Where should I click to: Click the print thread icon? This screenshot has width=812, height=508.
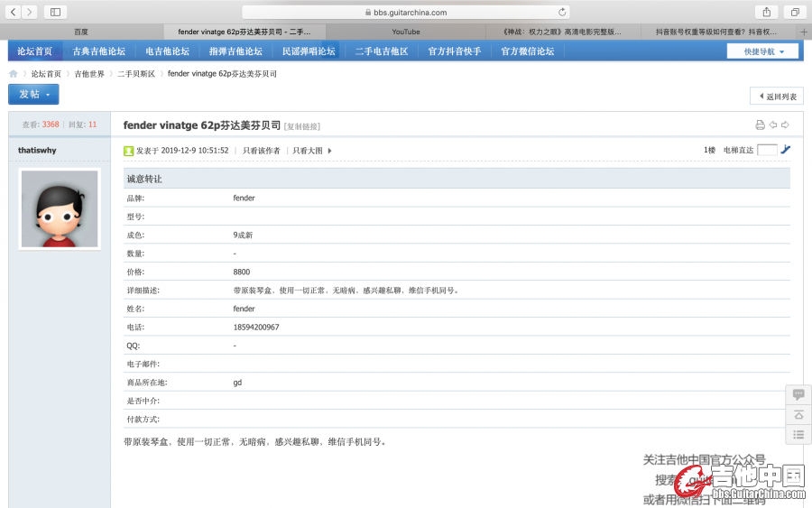(x=760, y=125)
